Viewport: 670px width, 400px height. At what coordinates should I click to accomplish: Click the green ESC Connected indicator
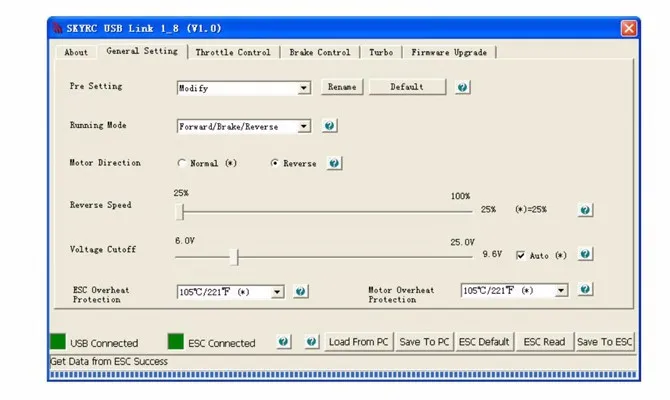click(176, 341)
